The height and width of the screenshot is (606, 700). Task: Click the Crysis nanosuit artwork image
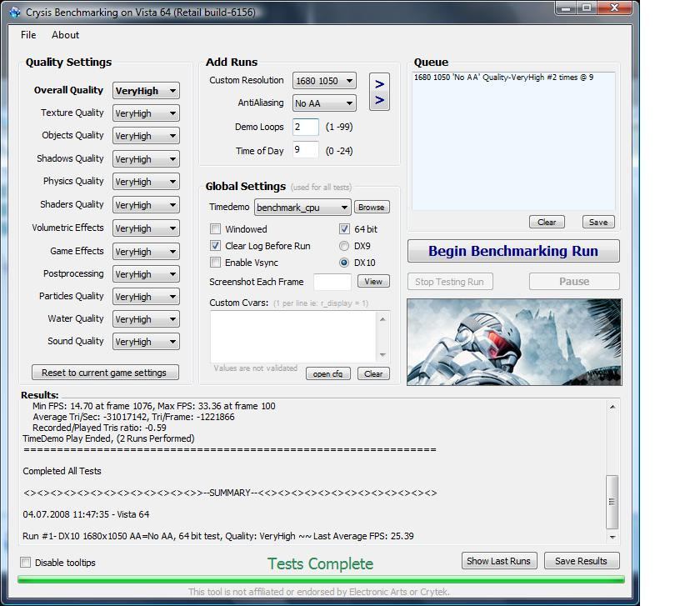pyautogui.click(x=514, y=342)
